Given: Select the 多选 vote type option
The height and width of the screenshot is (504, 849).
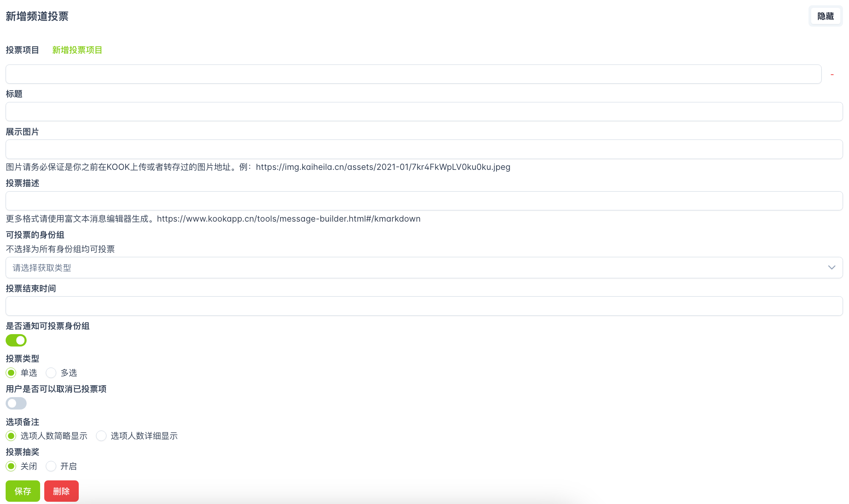Looking at the screenshot, I should tap(51, 373).
